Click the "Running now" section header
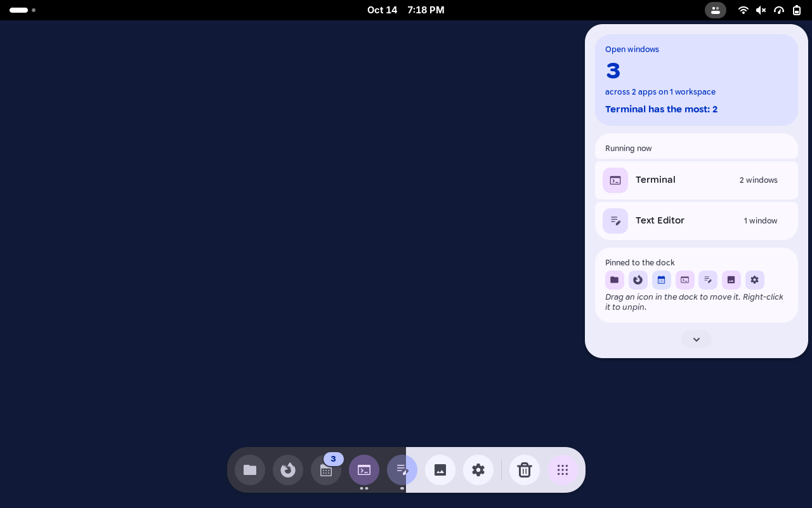 [x=629, y=149]
